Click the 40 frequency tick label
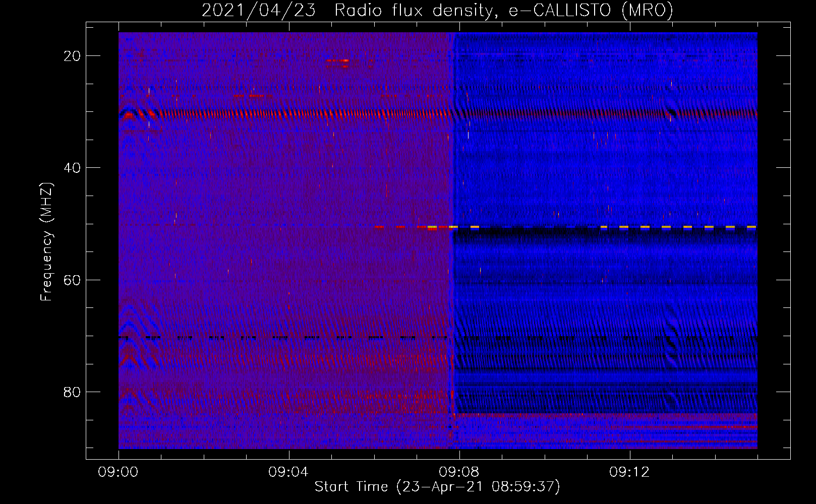The image size is (816, 504). [72, 168]
